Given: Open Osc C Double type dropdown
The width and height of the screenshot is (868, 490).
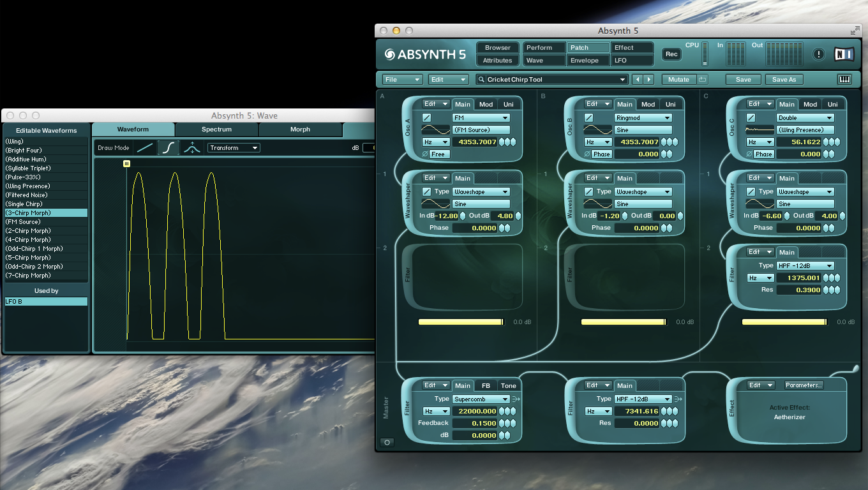Looking at the screenshot, I should (805, 118).
